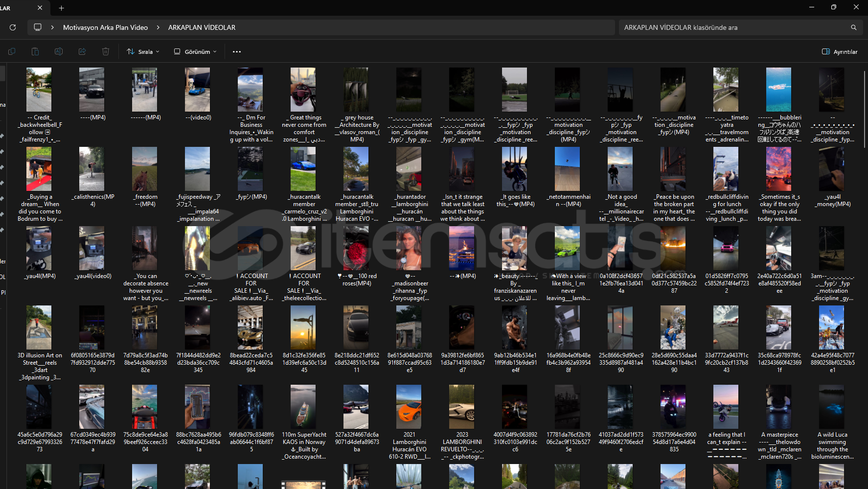Select the 110m SuperYacht KAOS in Norway video
Image resolution: width=868 pixels, height=489 pixels.
(303, 407)
